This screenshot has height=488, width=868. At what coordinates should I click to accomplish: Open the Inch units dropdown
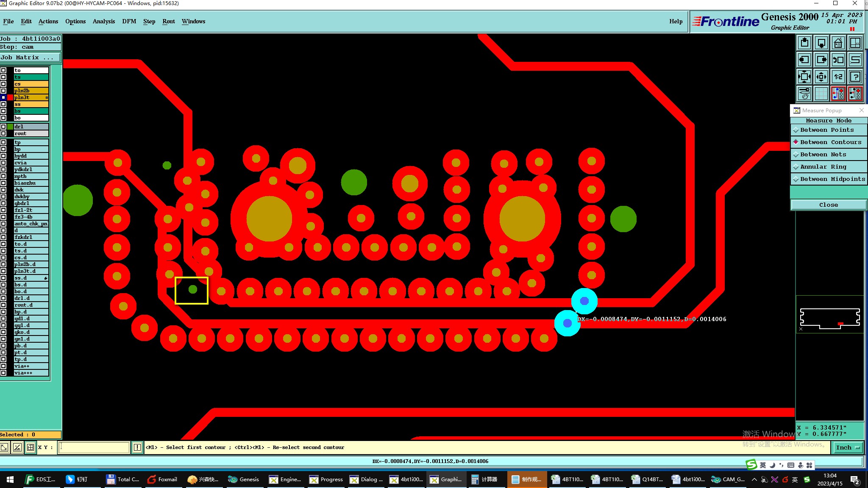848,447
